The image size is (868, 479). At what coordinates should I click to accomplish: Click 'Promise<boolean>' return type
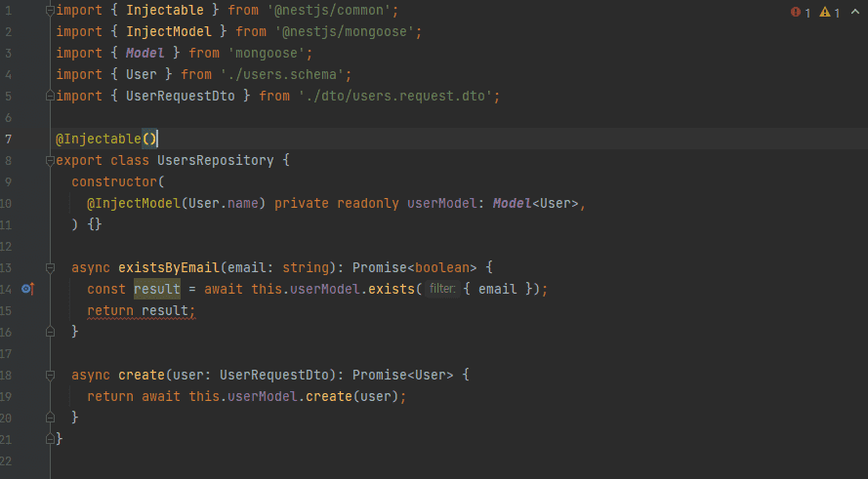415,267
